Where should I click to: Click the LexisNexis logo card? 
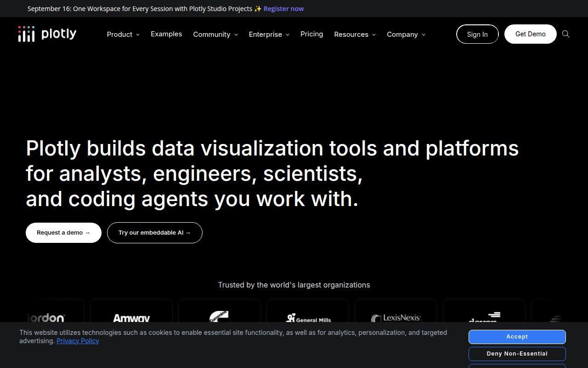point(396,310)
